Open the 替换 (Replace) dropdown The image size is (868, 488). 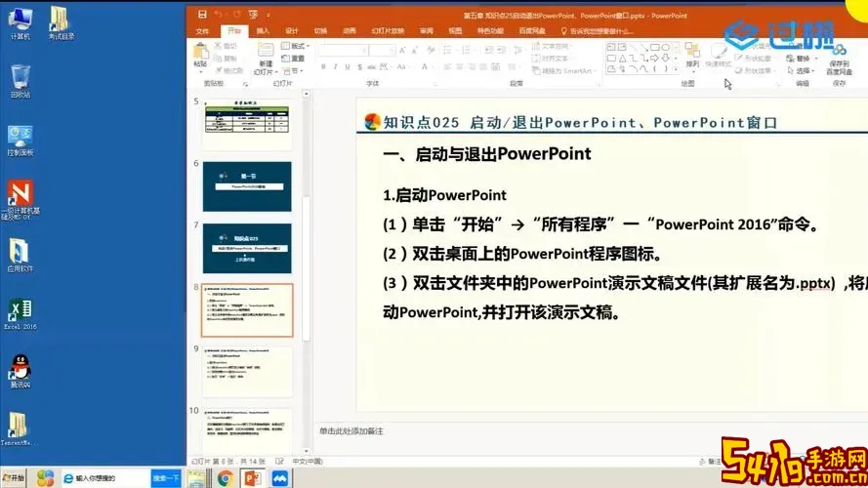point(803,59)
